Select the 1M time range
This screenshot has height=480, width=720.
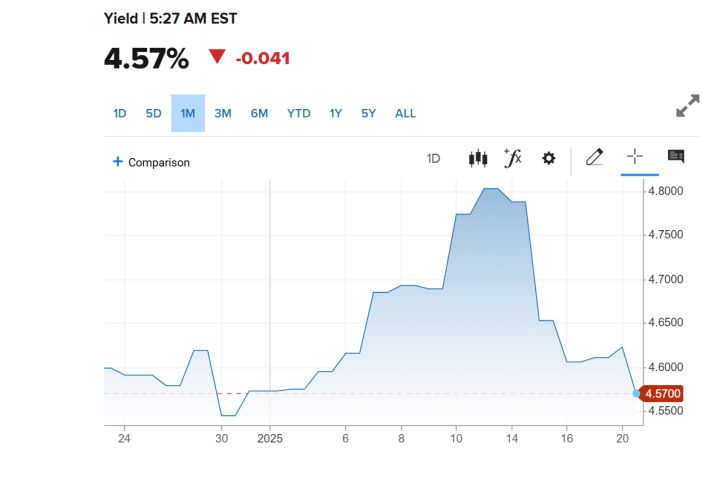coord(188,113)
